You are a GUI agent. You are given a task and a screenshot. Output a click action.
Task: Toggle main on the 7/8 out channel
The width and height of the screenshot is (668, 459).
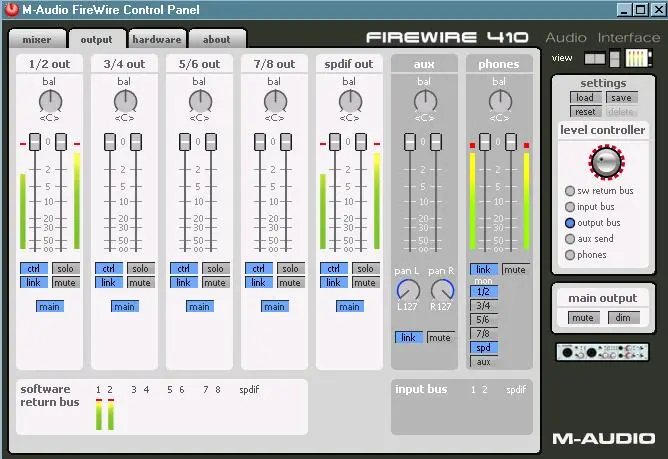coord(275,306)
